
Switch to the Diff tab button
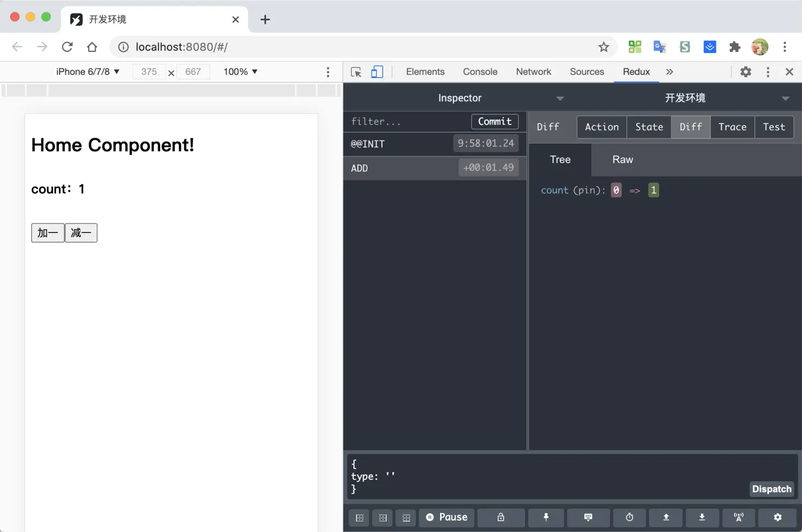(691, 127)
